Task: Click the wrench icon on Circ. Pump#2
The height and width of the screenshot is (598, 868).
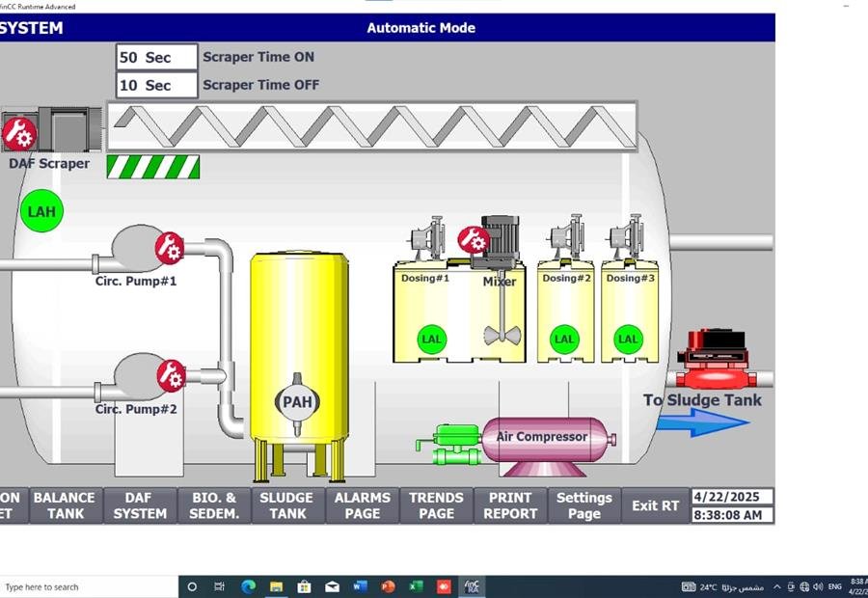Action: pos(171,375)
